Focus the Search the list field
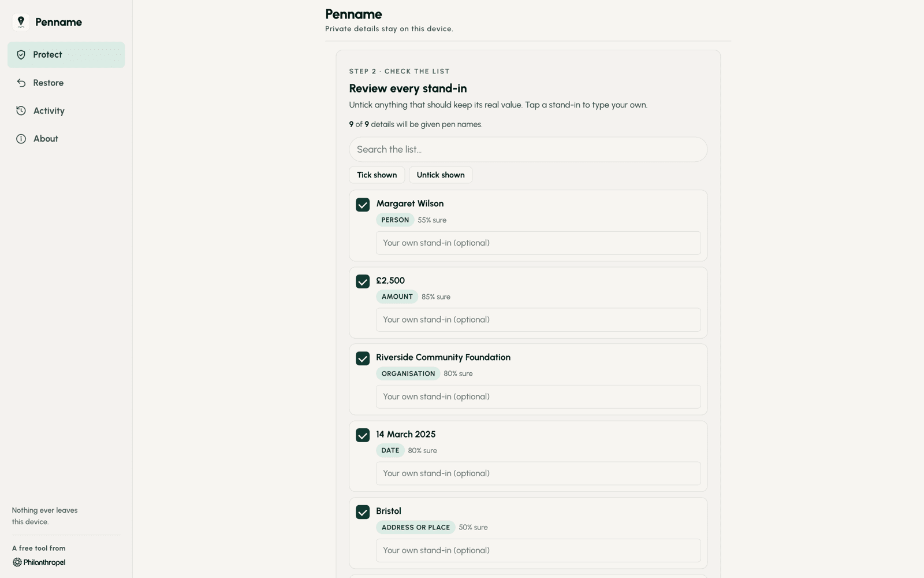 [x=528, y=149]
